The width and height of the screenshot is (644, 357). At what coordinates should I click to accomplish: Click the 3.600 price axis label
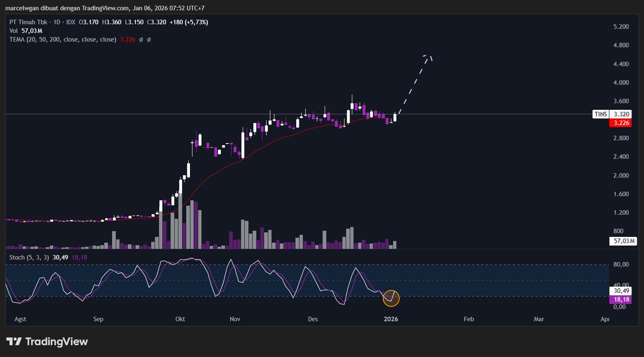coord(620,101)
